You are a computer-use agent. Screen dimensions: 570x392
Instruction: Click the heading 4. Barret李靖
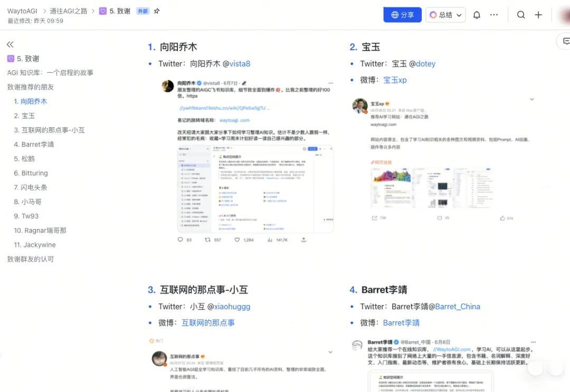point(378,290)
